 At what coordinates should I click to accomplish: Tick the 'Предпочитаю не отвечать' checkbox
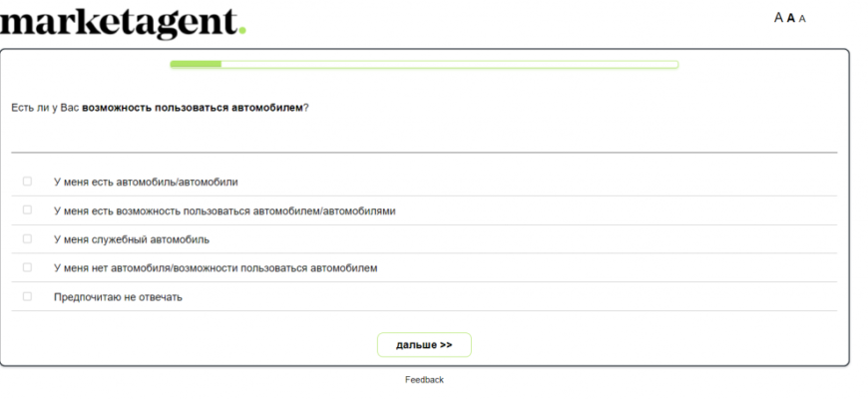[x=27, y=296]
